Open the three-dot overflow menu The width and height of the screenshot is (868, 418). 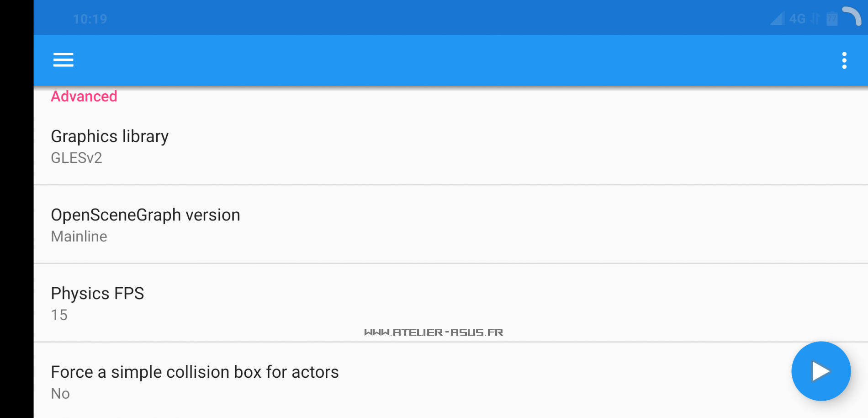coord(844,60)
